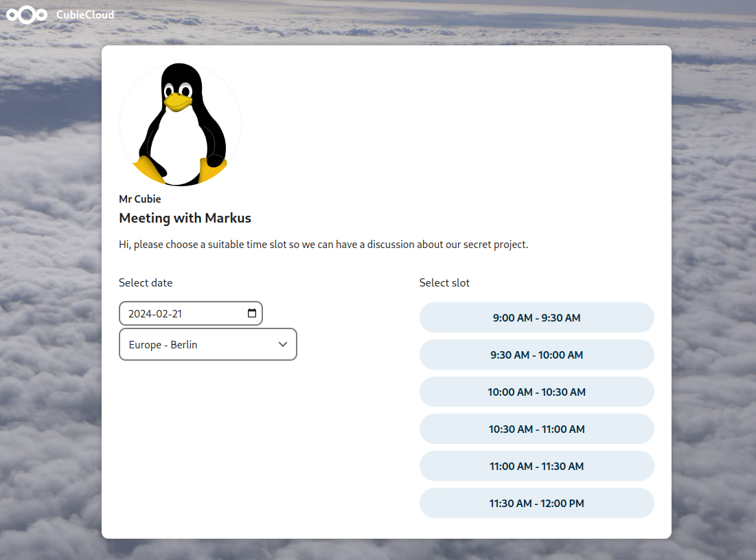Choose the 10:00 AM - 10:30 AM slot
The width and height of the screenshot is (756, 560).
click(x=536, y=392)
